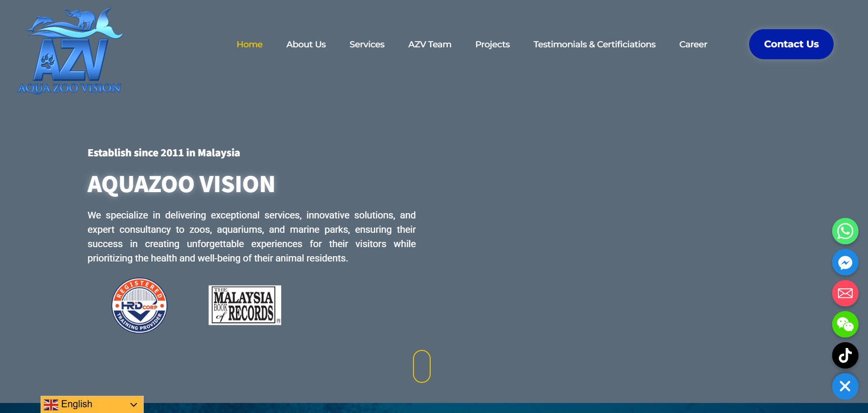Click the WeChat floating icon

coord(845,325)
